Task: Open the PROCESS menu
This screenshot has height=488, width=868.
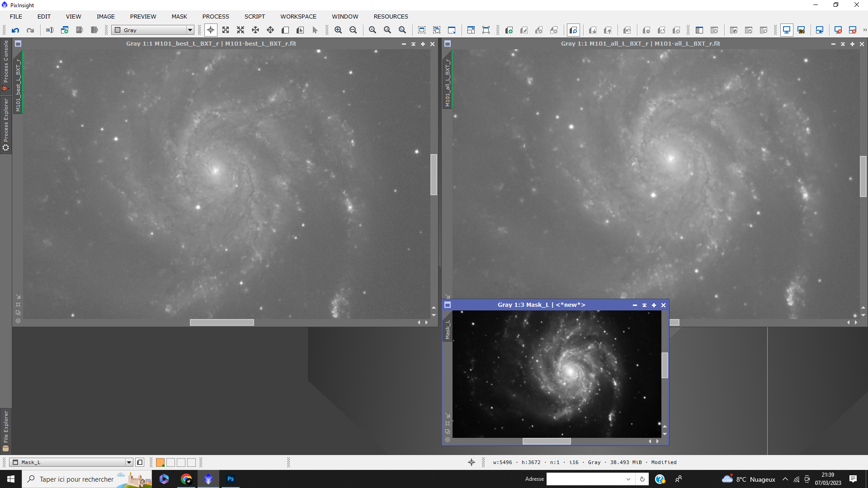Action: pyautogui.click(x=216, y=16)
